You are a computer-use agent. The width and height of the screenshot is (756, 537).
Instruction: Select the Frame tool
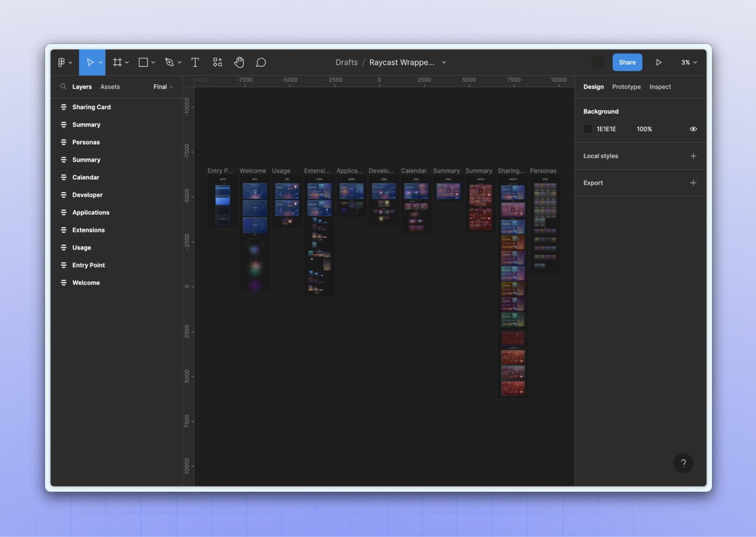(117, 63)
